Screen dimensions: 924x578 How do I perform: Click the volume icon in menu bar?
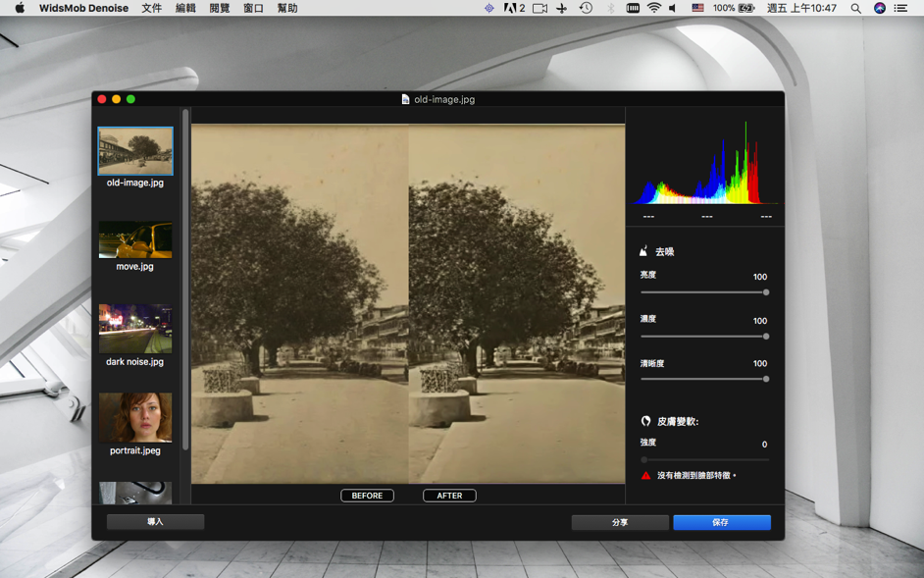tap(673, 8)
